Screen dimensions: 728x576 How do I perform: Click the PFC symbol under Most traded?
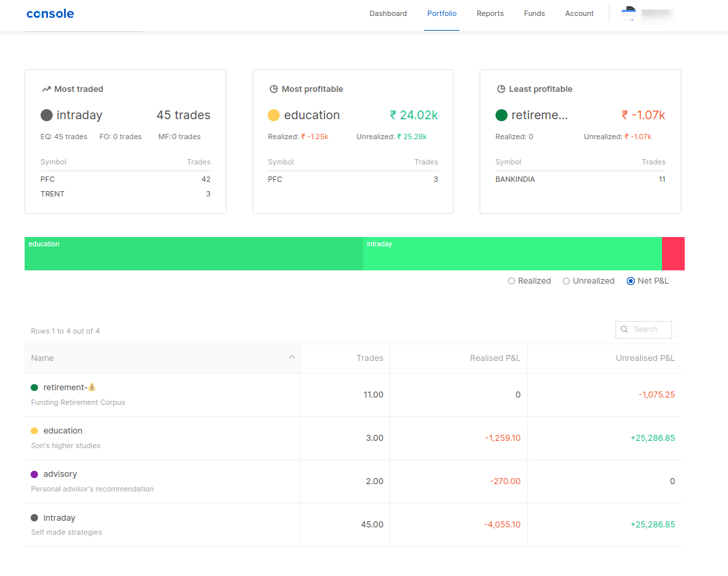47,178
